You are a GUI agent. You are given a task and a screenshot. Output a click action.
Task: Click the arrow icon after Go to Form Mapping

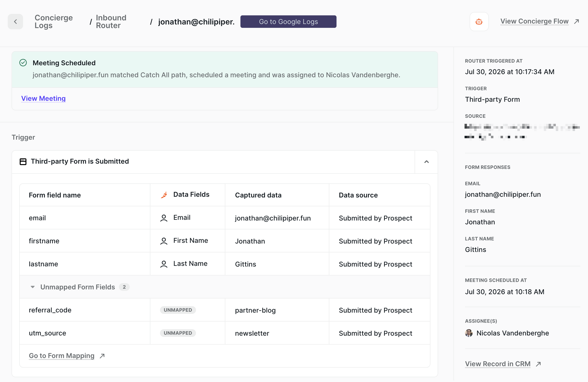tap(102, 356)
